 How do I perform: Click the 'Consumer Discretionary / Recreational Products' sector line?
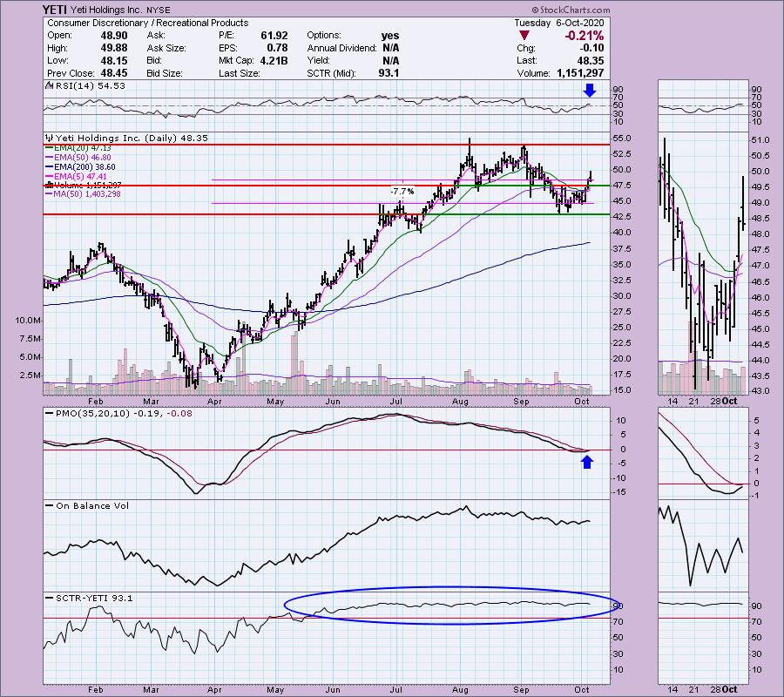pyautogui.click(x=147, y=23)
